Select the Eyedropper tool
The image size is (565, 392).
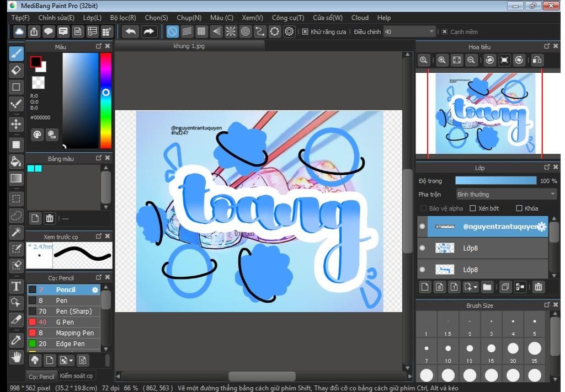[x=16, y=340]
